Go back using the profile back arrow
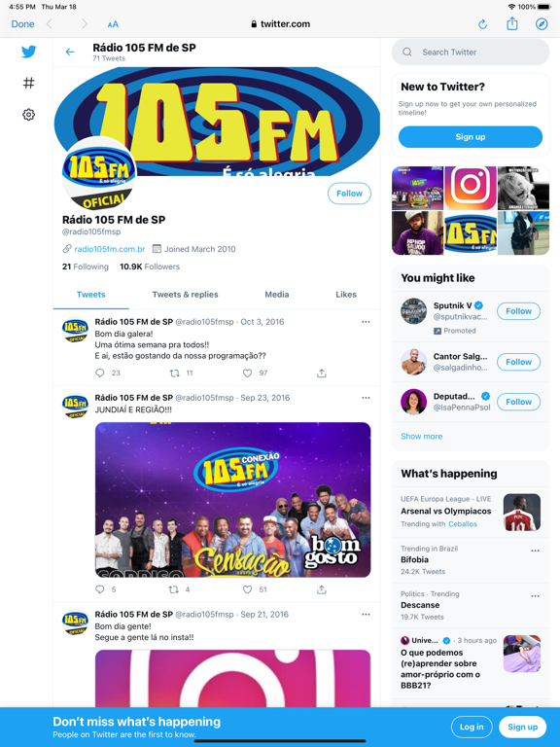The image size is (560, 747). coord(70,52)
